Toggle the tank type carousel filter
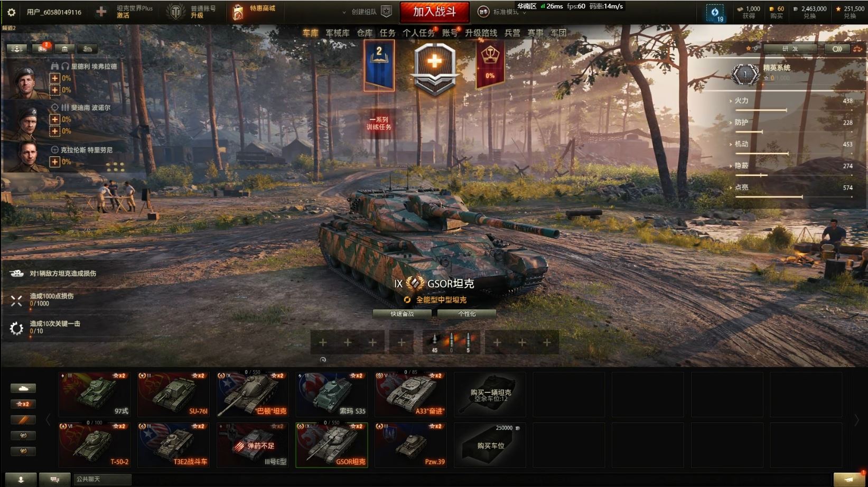Viewport: 868px width, 487px height. pyautogui.click(x=23, y=388)
